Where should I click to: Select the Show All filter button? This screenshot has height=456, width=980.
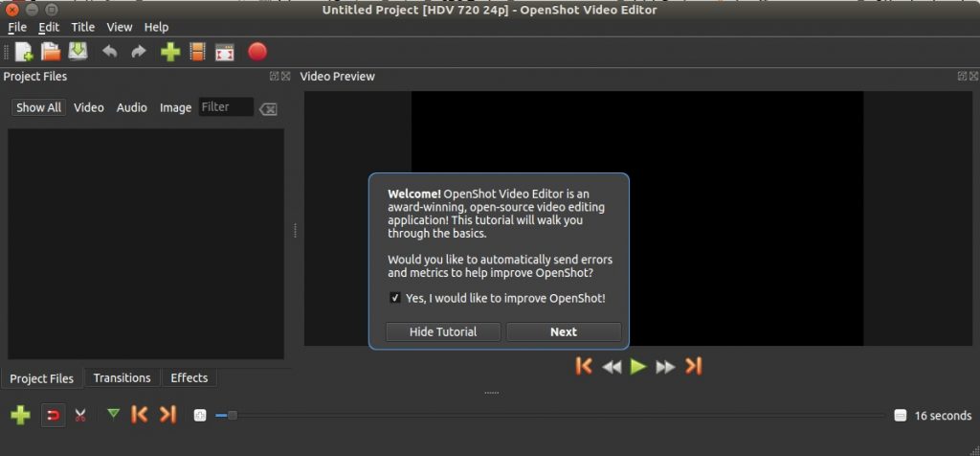[38, 107]
